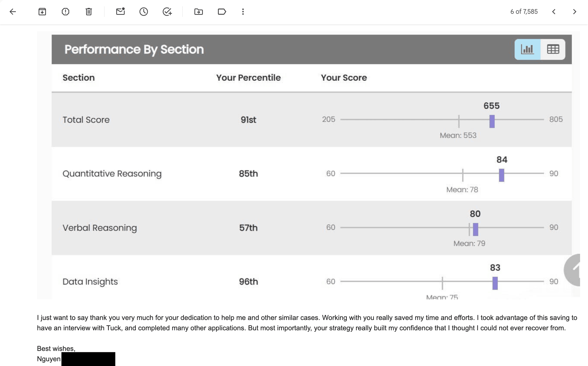
Task: Click the Performance By Section heading
Action: tap(134, 49)
